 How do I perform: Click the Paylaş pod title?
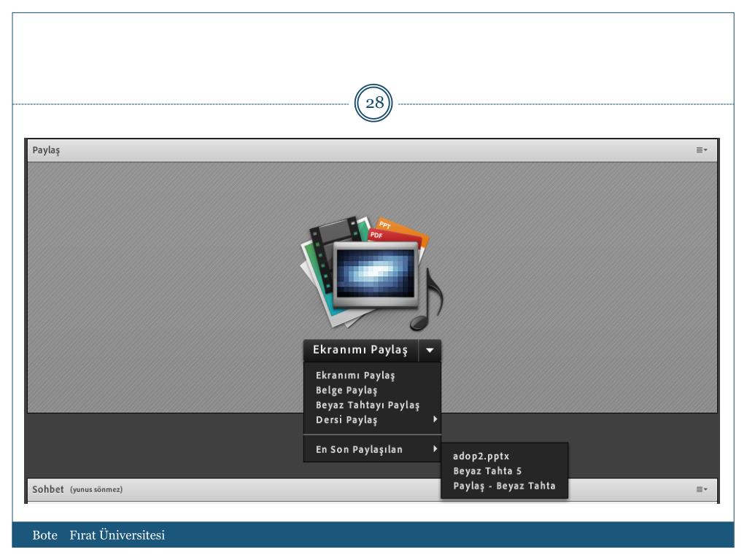coord(46,150)
